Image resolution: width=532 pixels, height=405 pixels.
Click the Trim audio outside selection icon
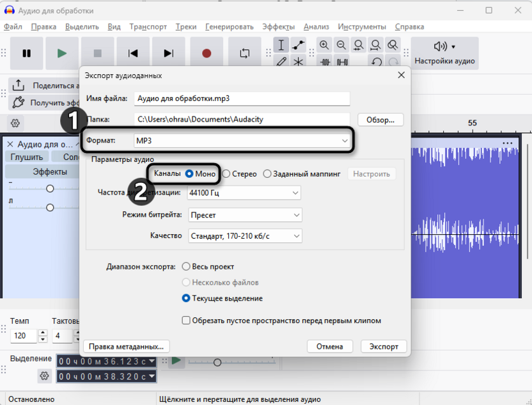pyautogui.click(x=325, y=61)
